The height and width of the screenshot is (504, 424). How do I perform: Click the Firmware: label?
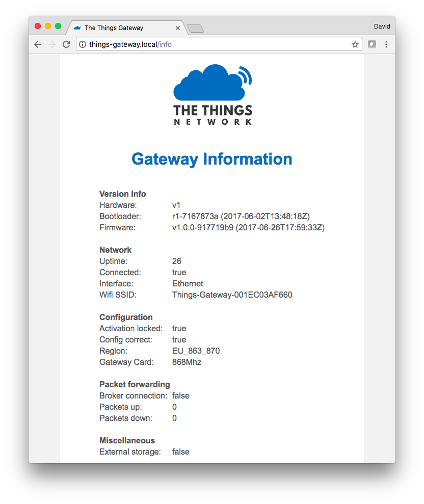tap(117, 228)
